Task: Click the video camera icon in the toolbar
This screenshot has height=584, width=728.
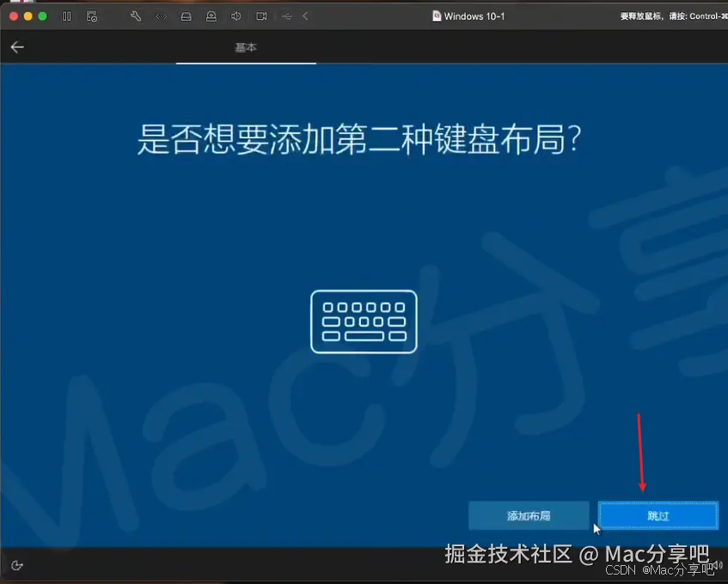Action: 260,15
